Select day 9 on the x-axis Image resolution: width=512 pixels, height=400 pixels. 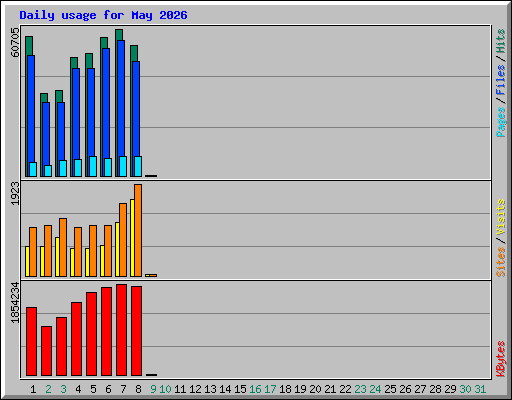[153, 389]
